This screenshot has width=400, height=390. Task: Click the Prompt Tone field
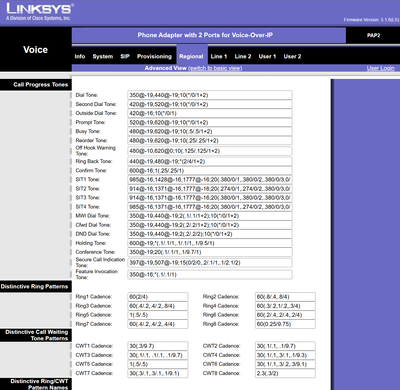tap(210, 122)
